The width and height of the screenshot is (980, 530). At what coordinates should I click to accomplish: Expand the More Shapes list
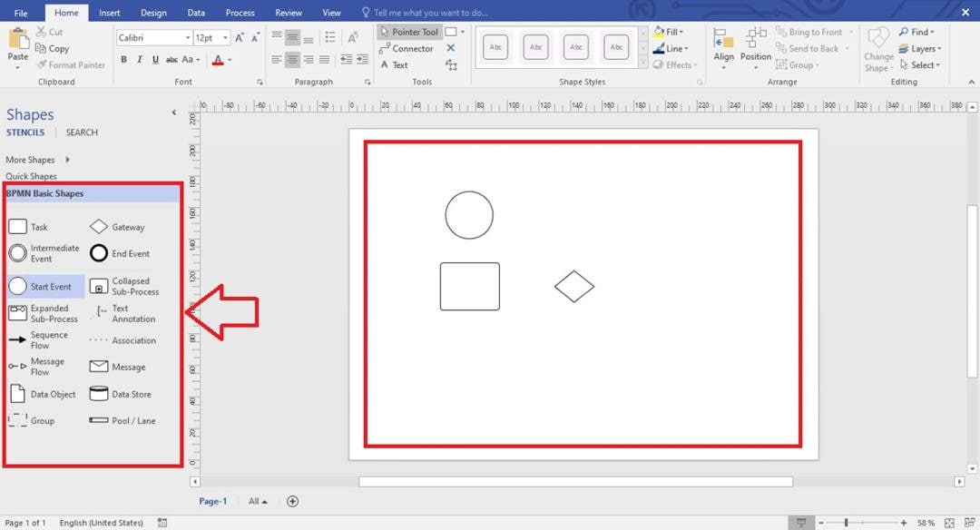pyautogui.click(x=32, y=159)
